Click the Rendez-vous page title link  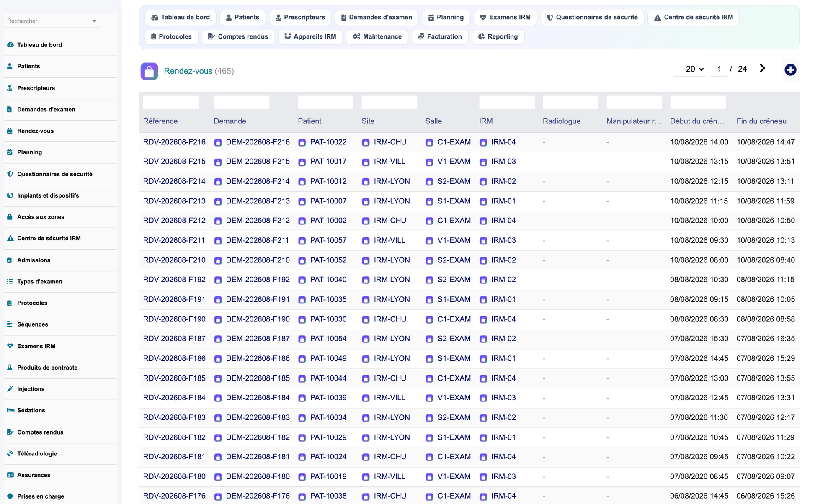(188, 71)
